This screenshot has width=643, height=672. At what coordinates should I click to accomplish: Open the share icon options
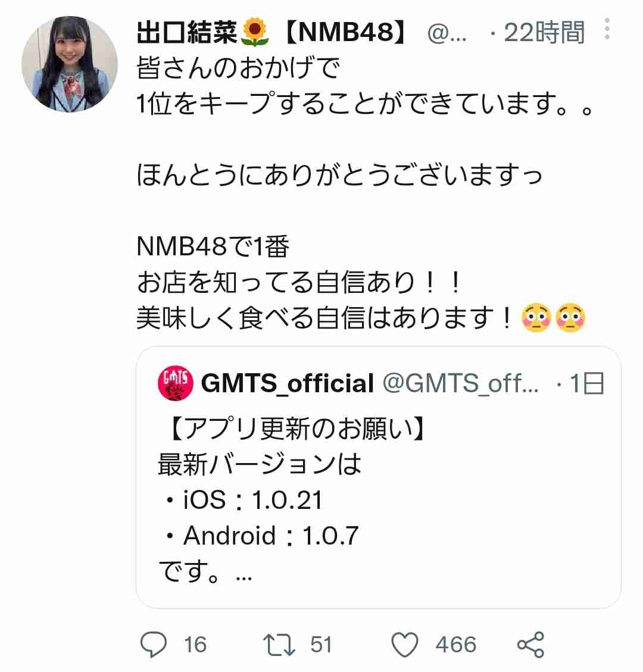click(x=530, y=645)
